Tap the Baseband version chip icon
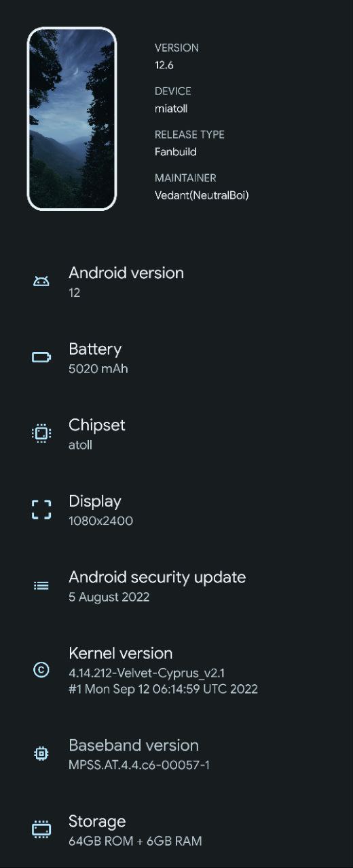The height and width of the screenshot is (868, 353). (41, 753)
